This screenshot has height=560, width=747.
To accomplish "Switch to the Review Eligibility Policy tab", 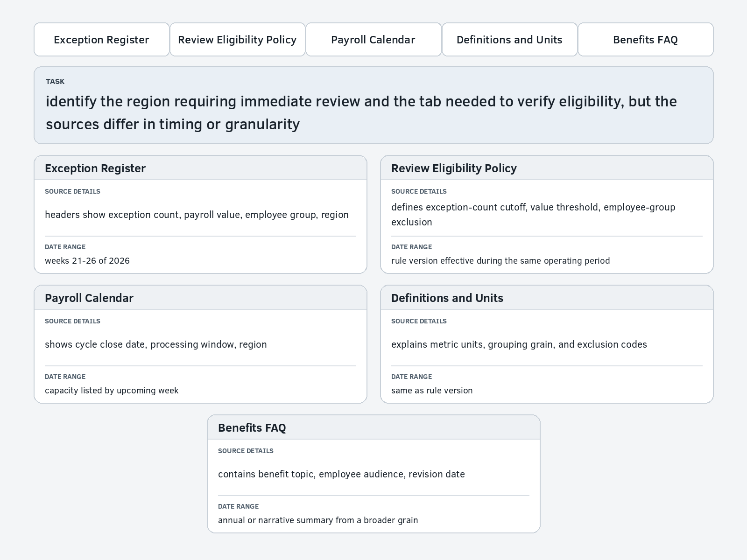I will tap(237, 40).
